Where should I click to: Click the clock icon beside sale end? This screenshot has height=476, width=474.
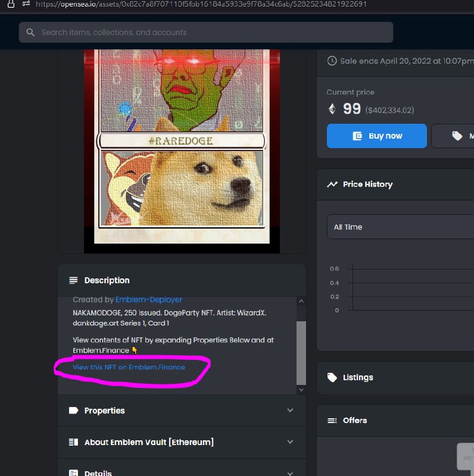click(332, 61)
